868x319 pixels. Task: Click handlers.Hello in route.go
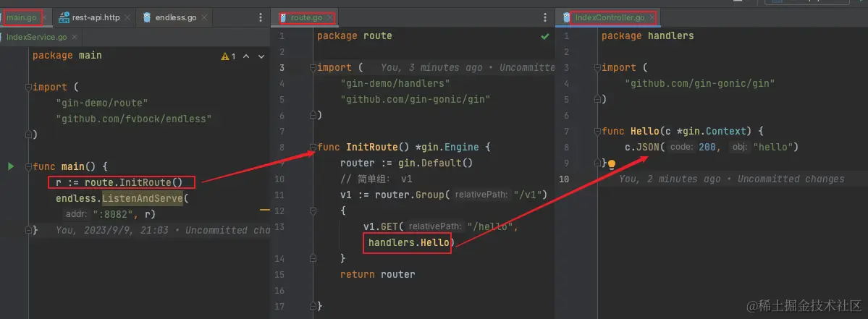coord(409,243)
